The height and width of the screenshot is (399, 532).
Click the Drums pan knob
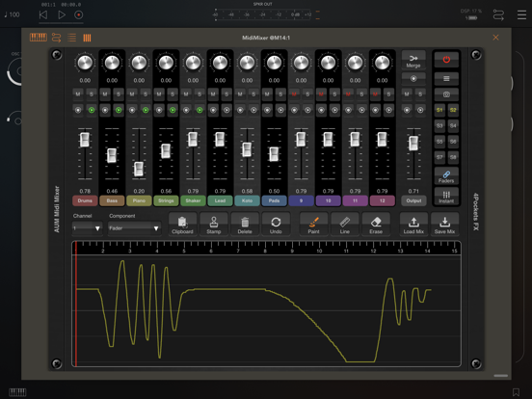(85, 63)
